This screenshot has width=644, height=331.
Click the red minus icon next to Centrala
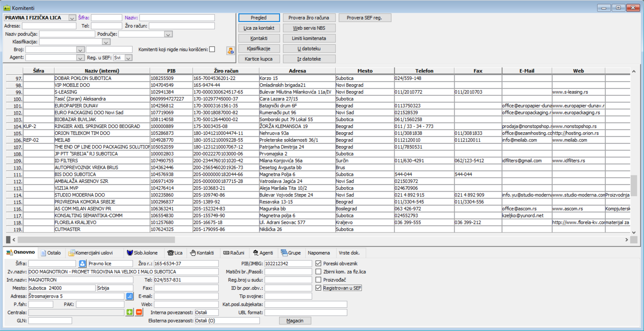[x=139, y=312]
